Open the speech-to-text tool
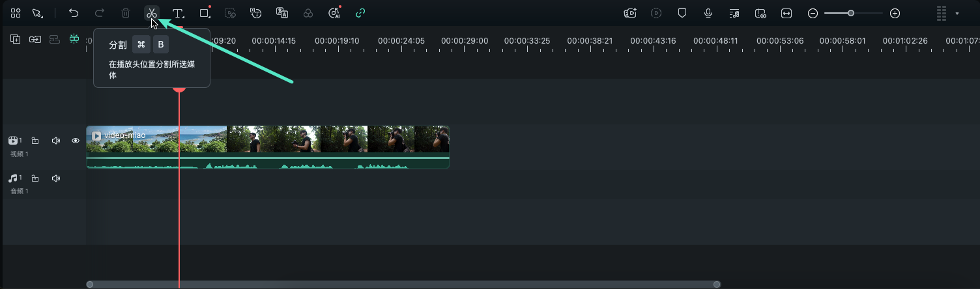Image resolution: width=980 pixels, height=289 pixels. [x=256, y=13]
